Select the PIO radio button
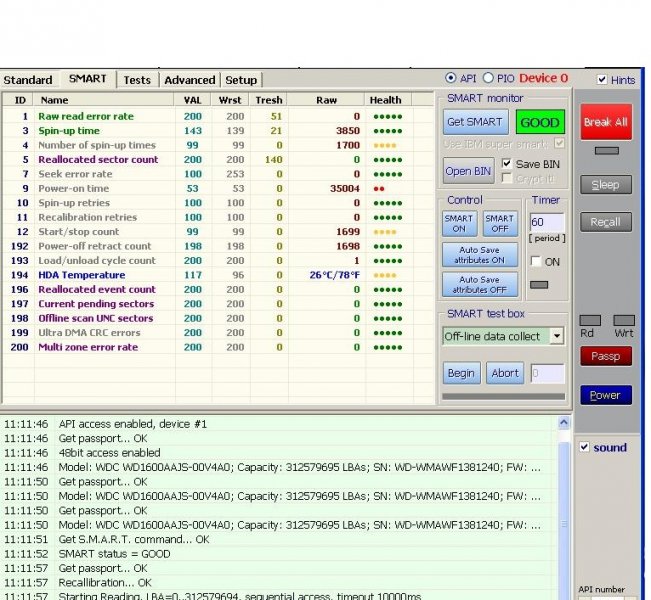 (x=489, y=79)
